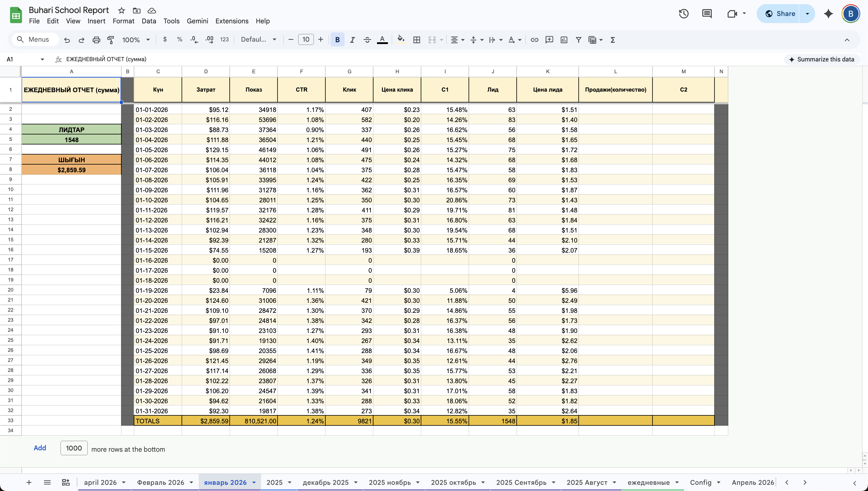Viewport: 868px width, 491px height.
Task: Switch to the Февраль 2026 sheet tab
Action: 161,482
